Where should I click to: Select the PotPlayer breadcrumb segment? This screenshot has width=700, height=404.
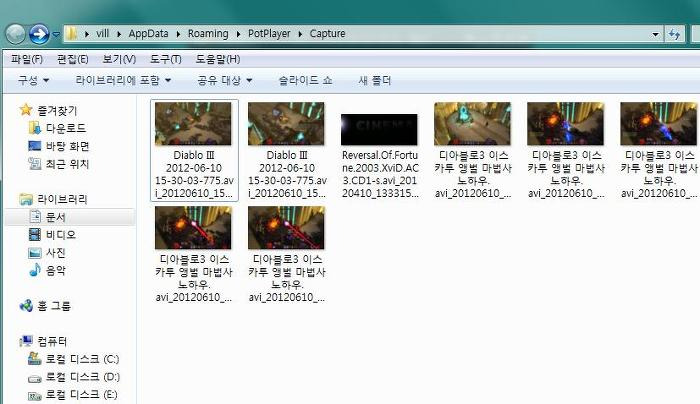[269, 33]
